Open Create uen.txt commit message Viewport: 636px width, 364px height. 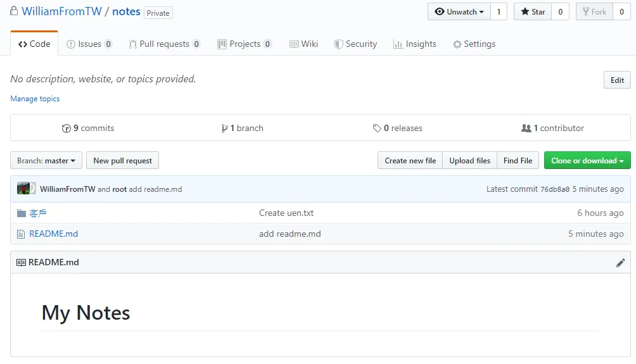(286, 213)
